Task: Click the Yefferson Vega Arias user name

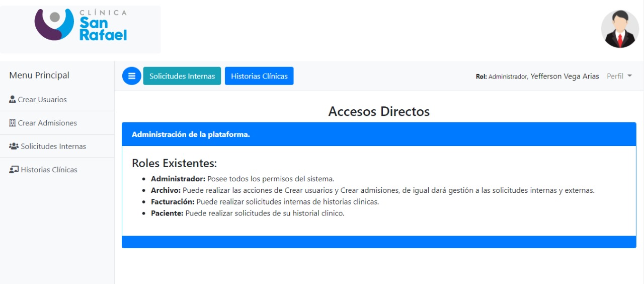Action: pos(565,76)
